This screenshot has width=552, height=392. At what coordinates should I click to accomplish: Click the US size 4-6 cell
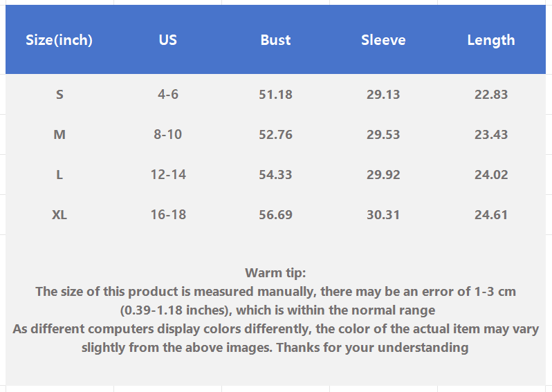pyautogui.click(x=167, y=94)
